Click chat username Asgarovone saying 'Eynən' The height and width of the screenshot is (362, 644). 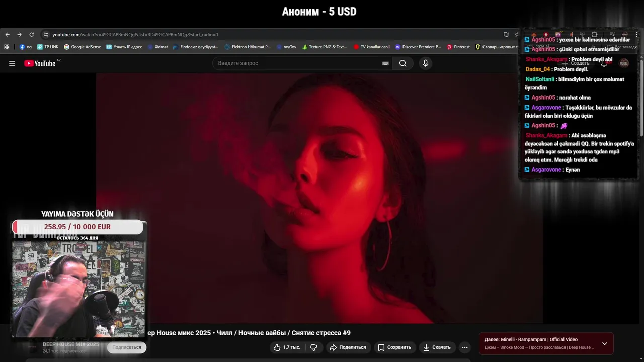coord(546,170)
